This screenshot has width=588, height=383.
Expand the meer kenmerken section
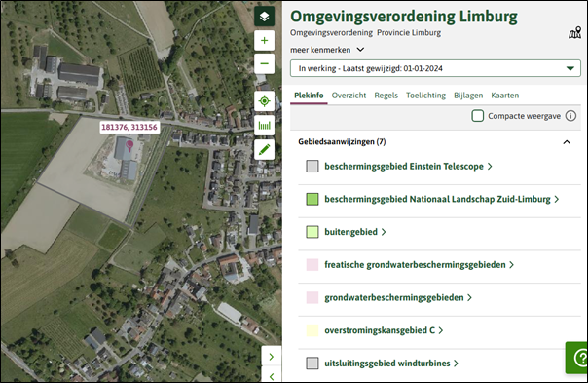pyautogui.click(x=327, y=50)
